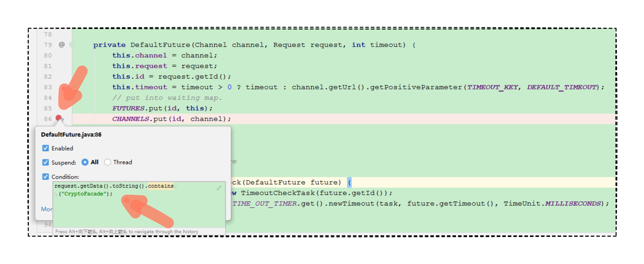Select the All suspend radio button

(85, 162)
